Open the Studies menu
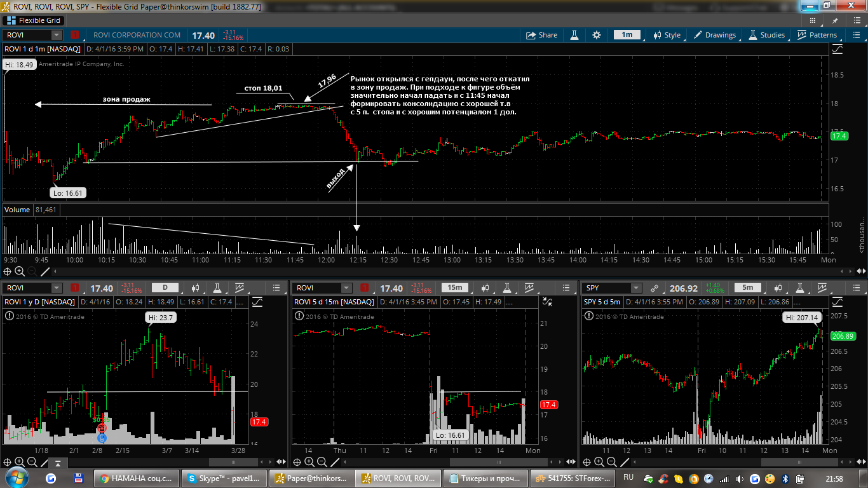Viewport: 868px width, 488px height. click(x=766, y=35)
